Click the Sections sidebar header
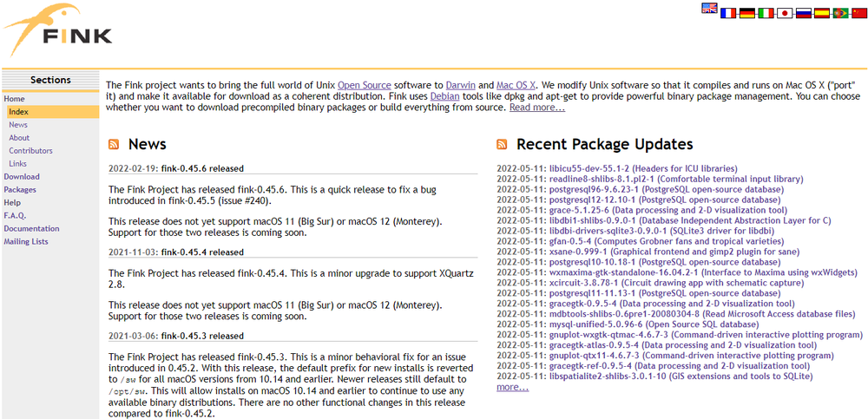Image resolution: width=868 pixels, height=419 pixels. tap(50, 80)
